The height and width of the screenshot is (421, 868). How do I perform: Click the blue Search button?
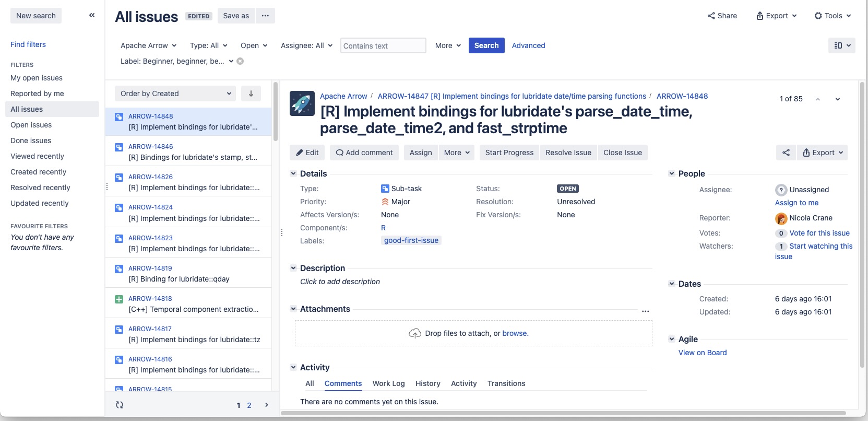(486, 45)
